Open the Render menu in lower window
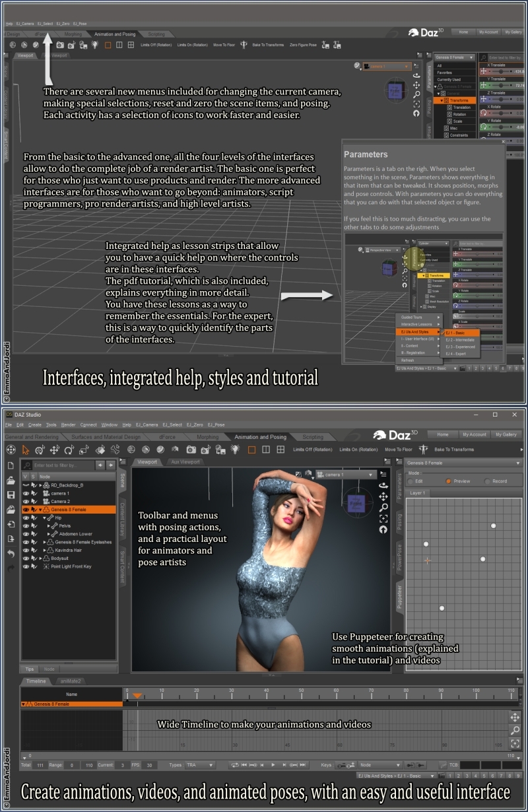The height and width of the screenshot is (812, 528). (x=69, y=424)
